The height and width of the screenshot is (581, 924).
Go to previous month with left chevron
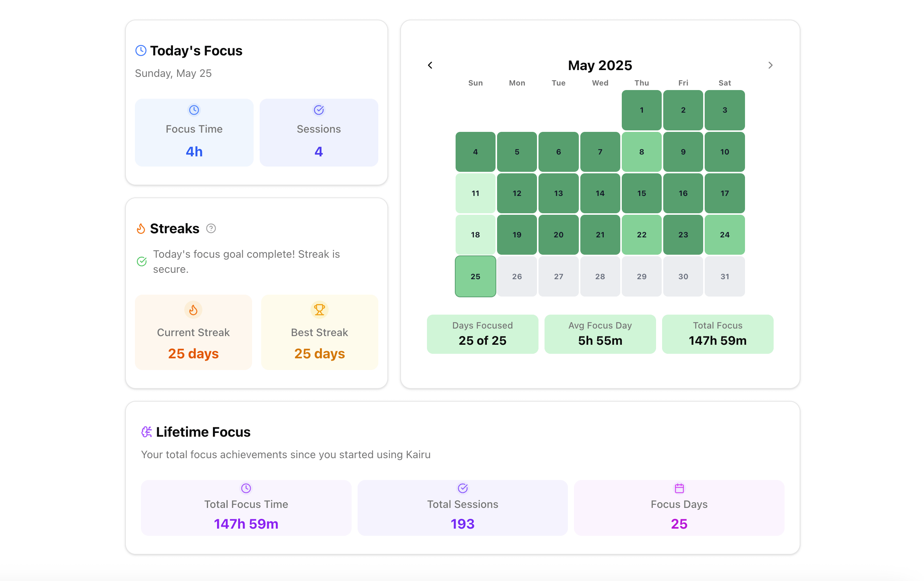430,65
